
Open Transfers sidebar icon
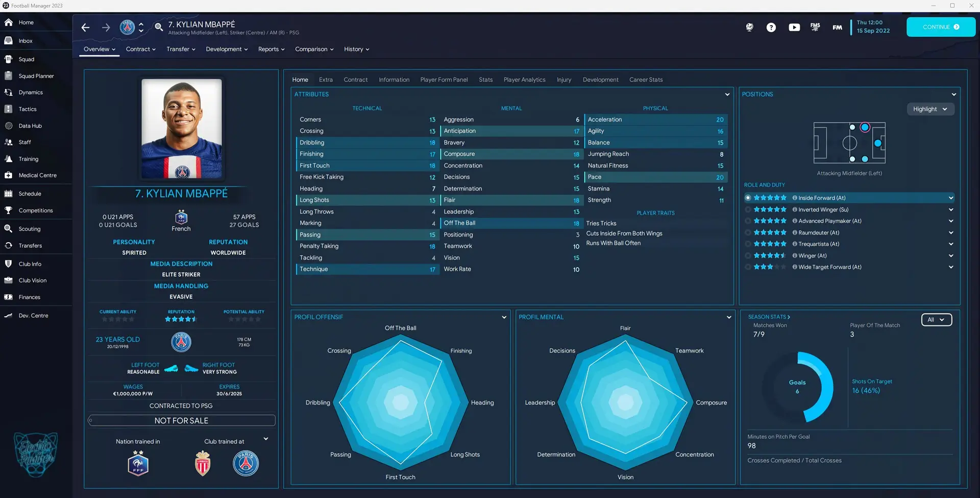click(9, 246)
